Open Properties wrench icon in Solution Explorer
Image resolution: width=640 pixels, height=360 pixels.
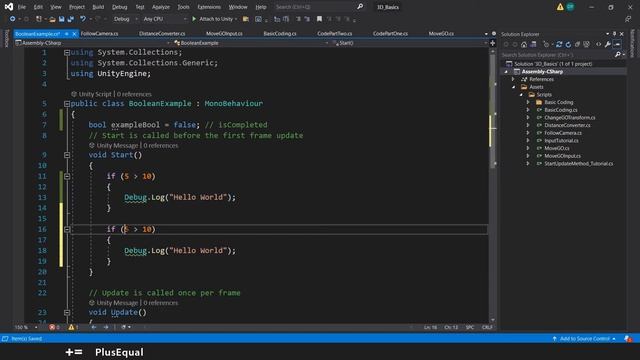608,44
